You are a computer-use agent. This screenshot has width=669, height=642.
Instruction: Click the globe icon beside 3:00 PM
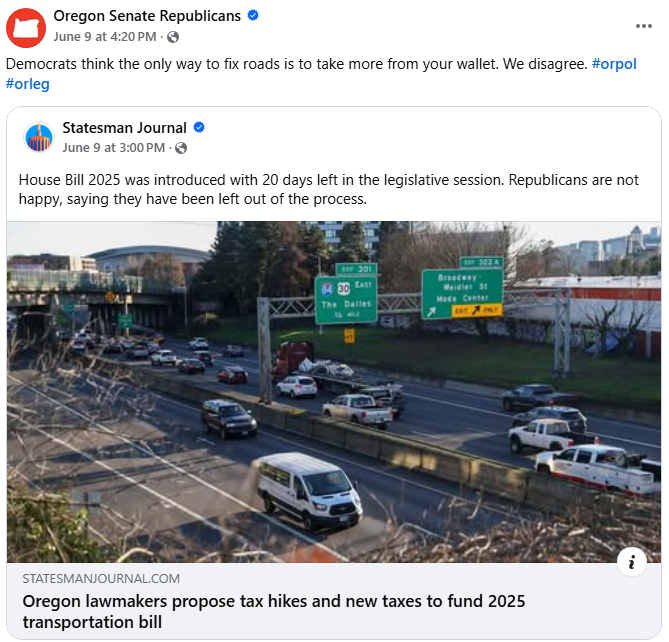[x=181, y=148]
